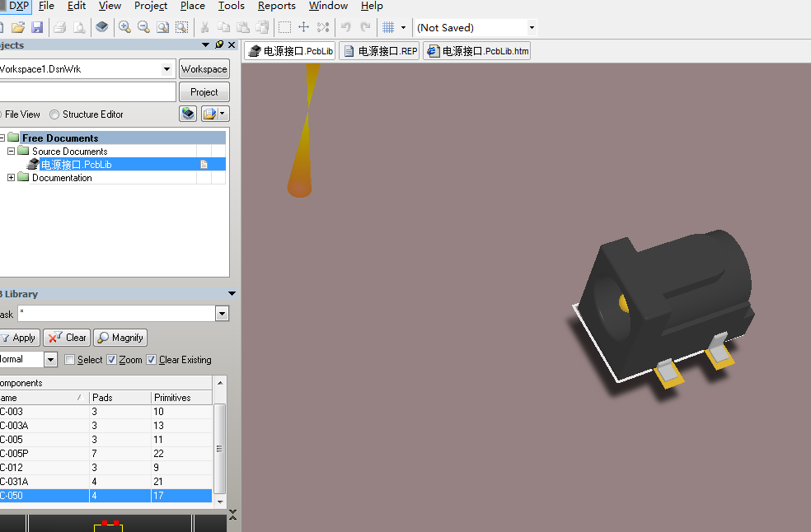Click in the Mask input field
The image size is (811, 532).
coord(116,313)
